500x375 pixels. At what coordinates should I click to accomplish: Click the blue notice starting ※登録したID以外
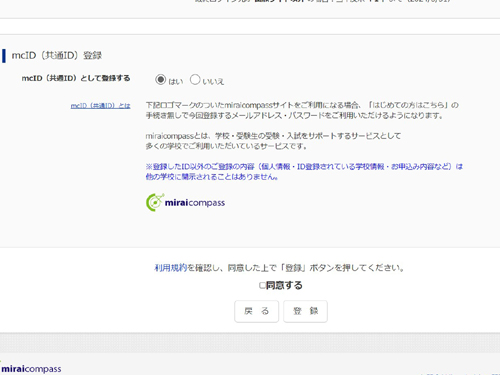tap(304, 171)
